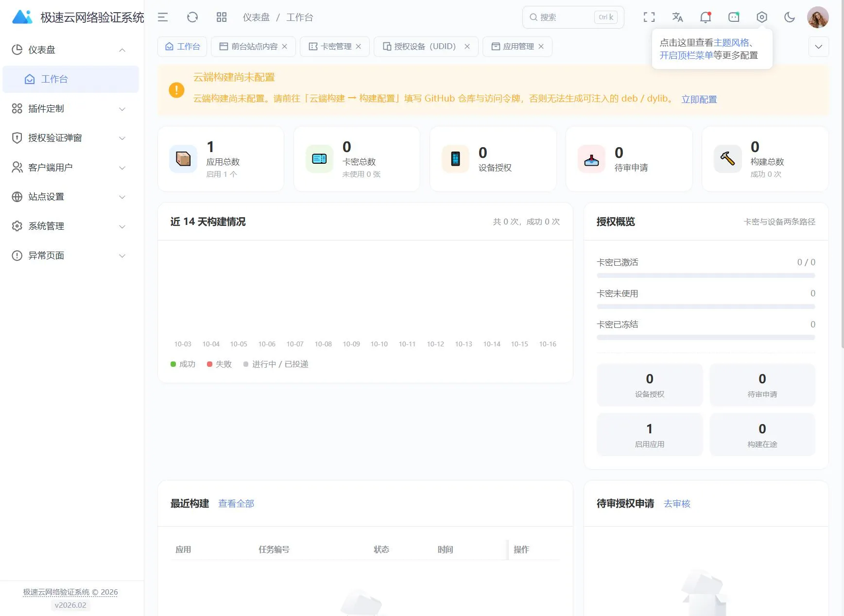The height and width of the screenshot is (616, 844).
Task: Click the 应用总数 box icon
Action: 183,159
